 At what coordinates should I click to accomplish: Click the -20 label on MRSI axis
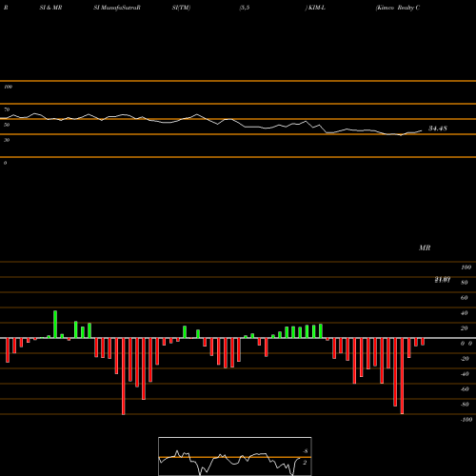click(465, 359)
